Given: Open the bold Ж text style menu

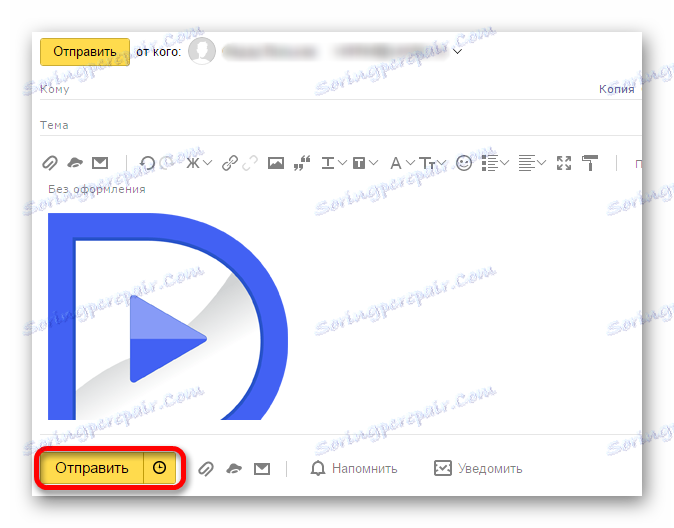Looking at the screenshot, I should (199, 163).
